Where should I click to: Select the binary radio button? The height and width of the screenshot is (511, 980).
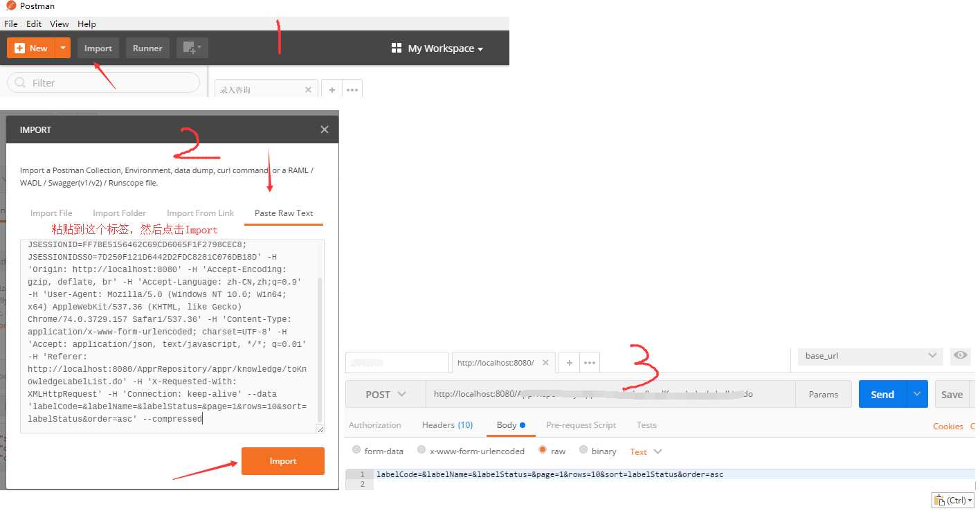[x=583, y=450]
